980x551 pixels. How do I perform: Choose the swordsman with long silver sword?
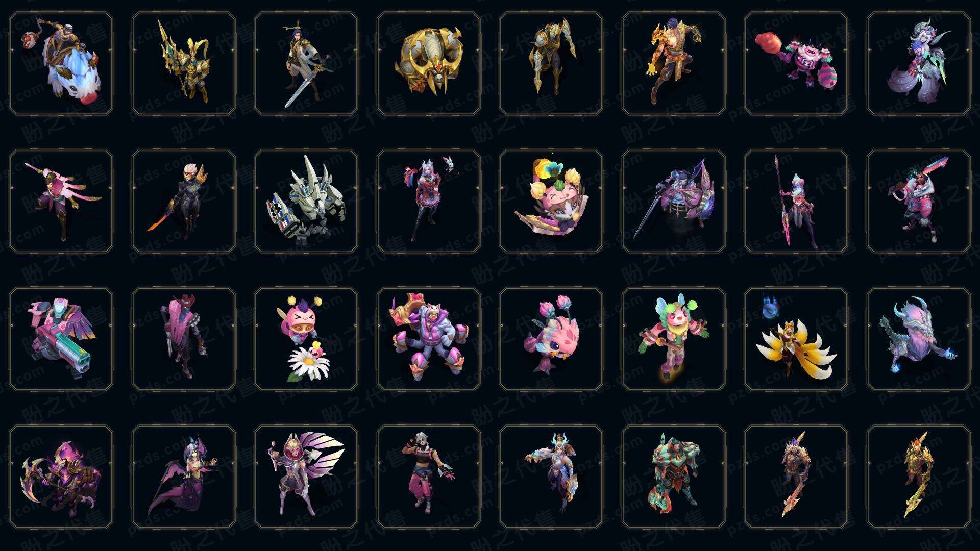click(306, 64)
